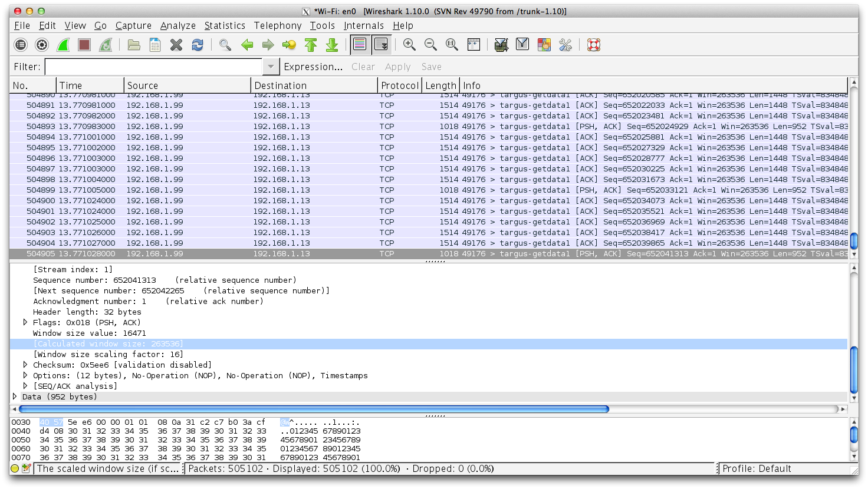Sort by the Protocol column header
This screenshot has width=868, height=489.
pos(400,85)
